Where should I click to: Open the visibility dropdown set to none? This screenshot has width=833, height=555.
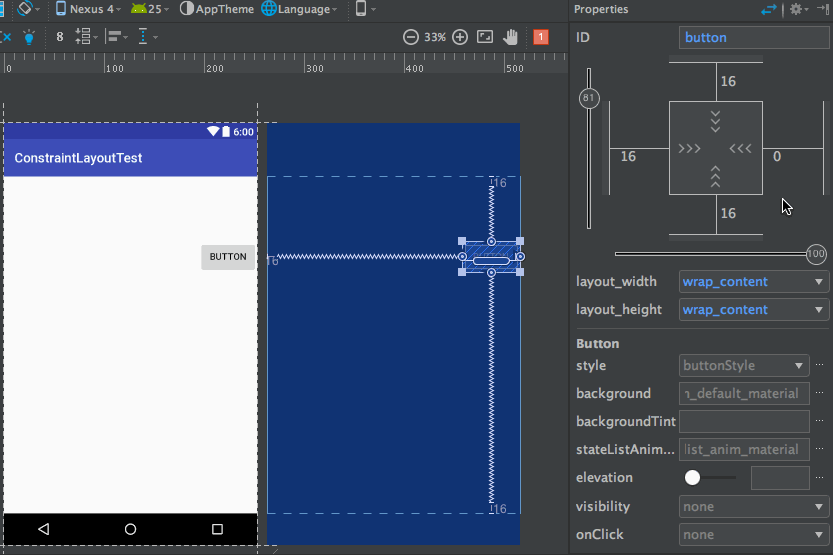pos(754,507)
